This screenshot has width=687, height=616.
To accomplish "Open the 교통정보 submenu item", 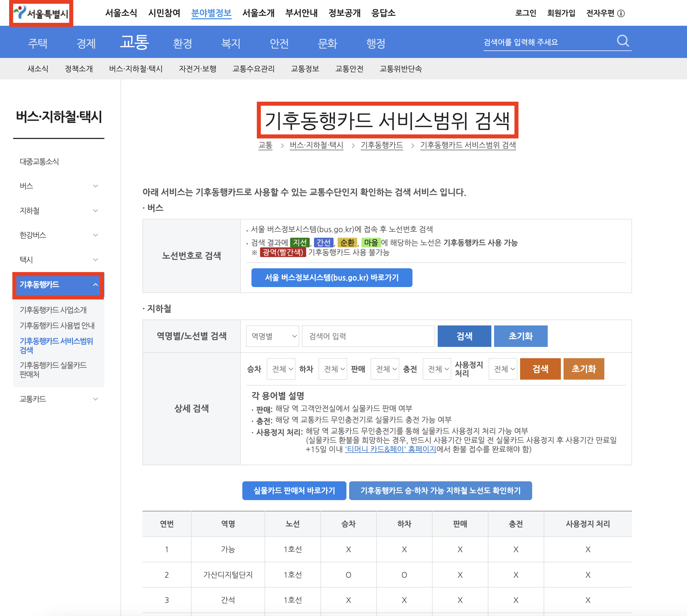I will 305,69.
